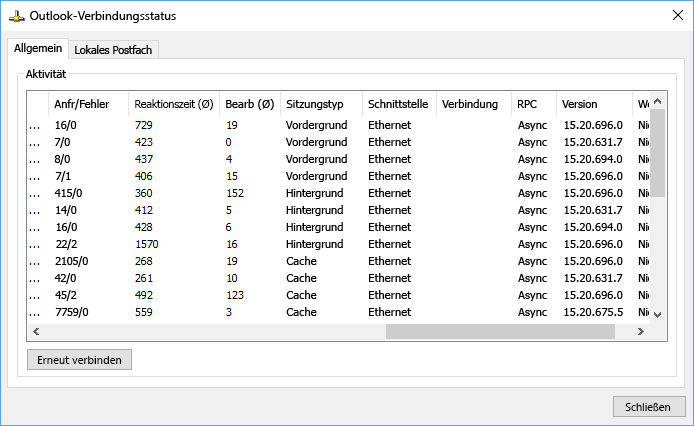This screenshot has width=694, height=426.
Task: Click the 123 processing time value
Action: point(235,295)
